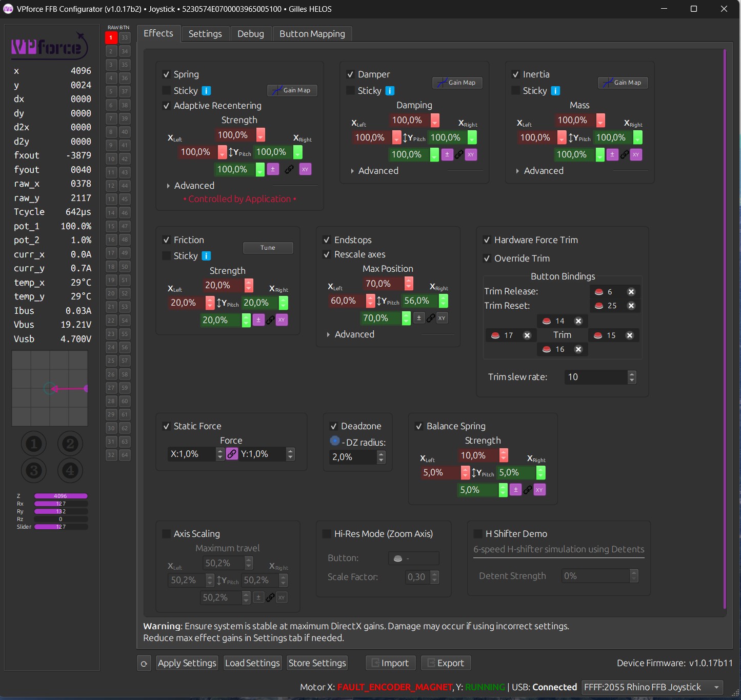Remove the Trim Release button 6 binding
Viewport: 741px width, 700px height.
point(631,292)
